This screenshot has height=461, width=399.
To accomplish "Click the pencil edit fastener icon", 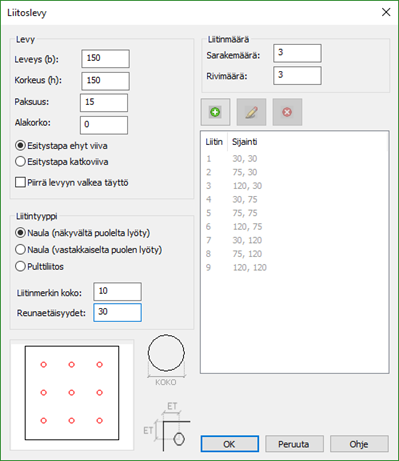I will tap(251, 112).
